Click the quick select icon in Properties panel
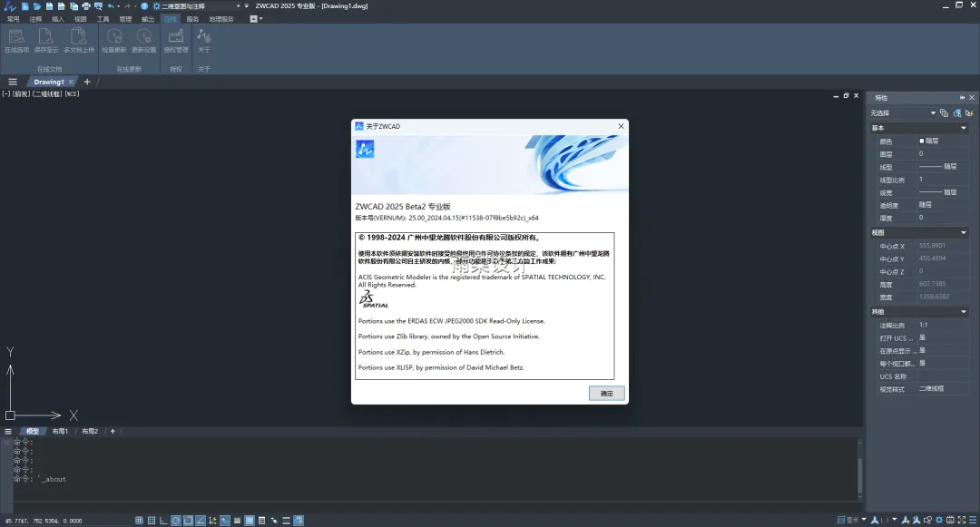 pos(969,113)
